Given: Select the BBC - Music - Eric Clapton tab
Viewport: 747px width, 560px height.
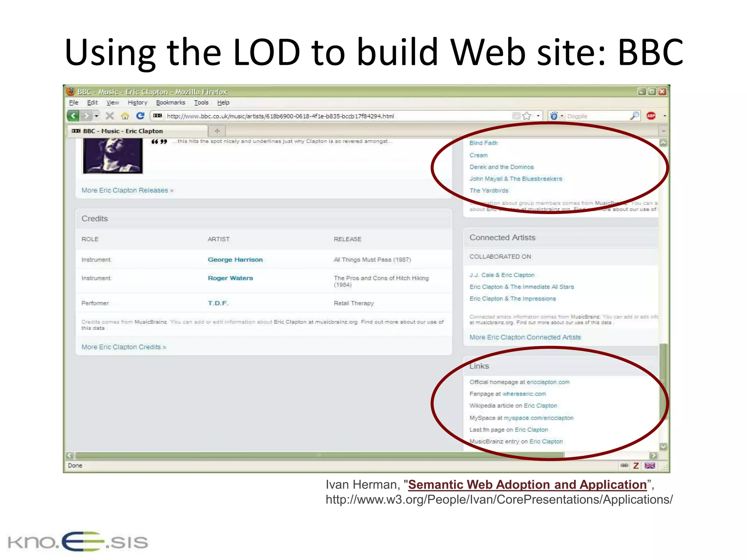Looking at the screenshot, I should pyautogui.click(x=137, y=131).
